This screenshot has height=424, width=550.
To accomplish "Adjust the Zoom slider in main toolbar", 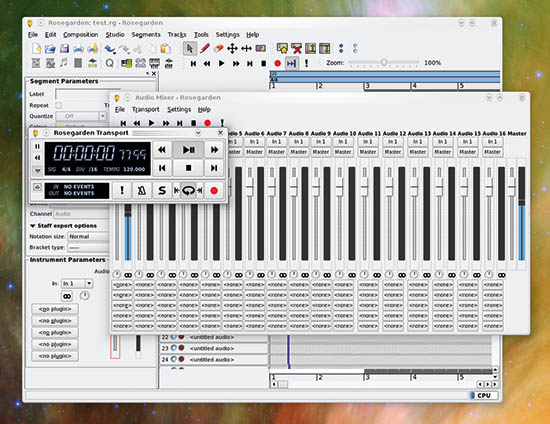I will (x=384, y=63).
